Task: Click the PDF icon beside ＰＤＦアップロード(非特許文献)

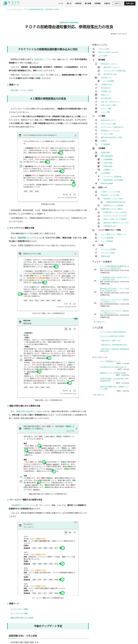Action: coord(99,71)
